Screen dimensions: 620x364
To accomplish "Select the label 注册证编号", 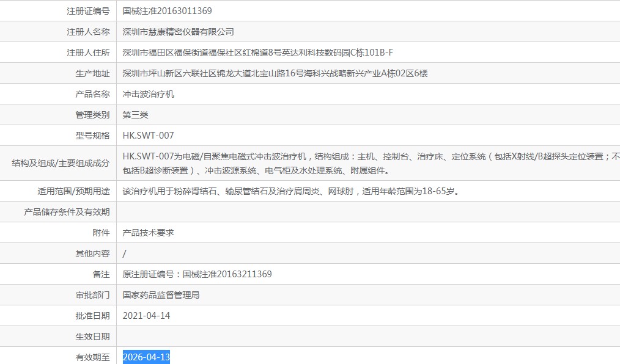I will click(88, 11).
